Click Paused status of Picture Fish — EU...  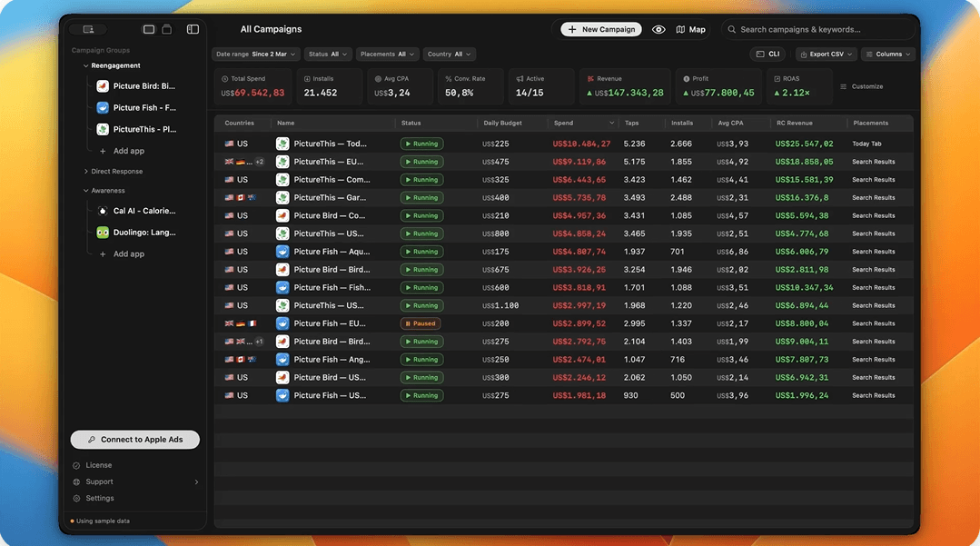click(420, 324)
